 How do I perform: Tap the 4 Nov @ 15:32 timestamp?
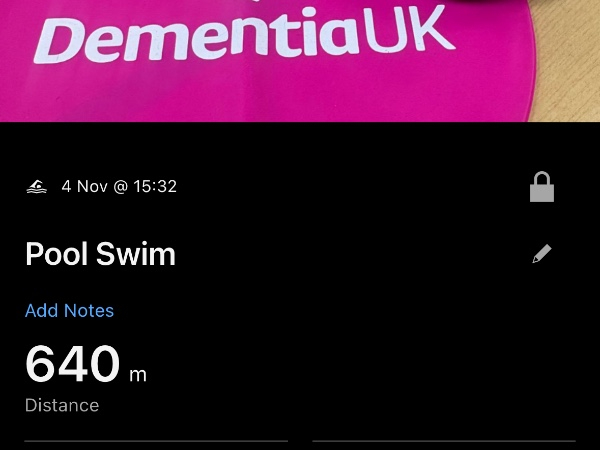[x=119, y=187]
